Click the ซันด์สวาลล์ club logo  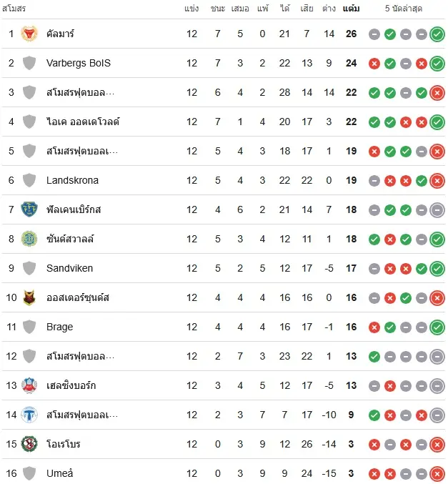coord(29,239)
